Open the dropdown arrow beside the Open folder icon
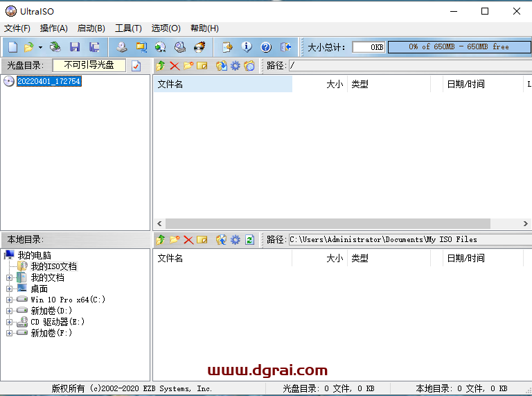Screen dimensions: 532x396 pos(40,47)
